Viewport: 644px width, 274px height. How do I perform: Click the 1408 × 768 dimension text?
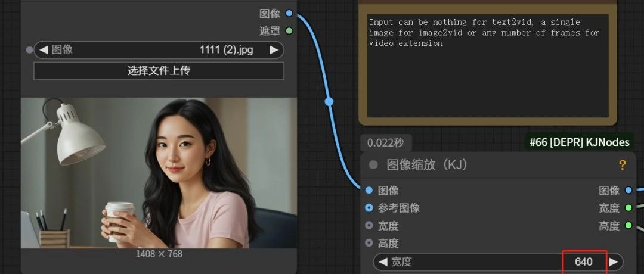click(x=159, y=254)
